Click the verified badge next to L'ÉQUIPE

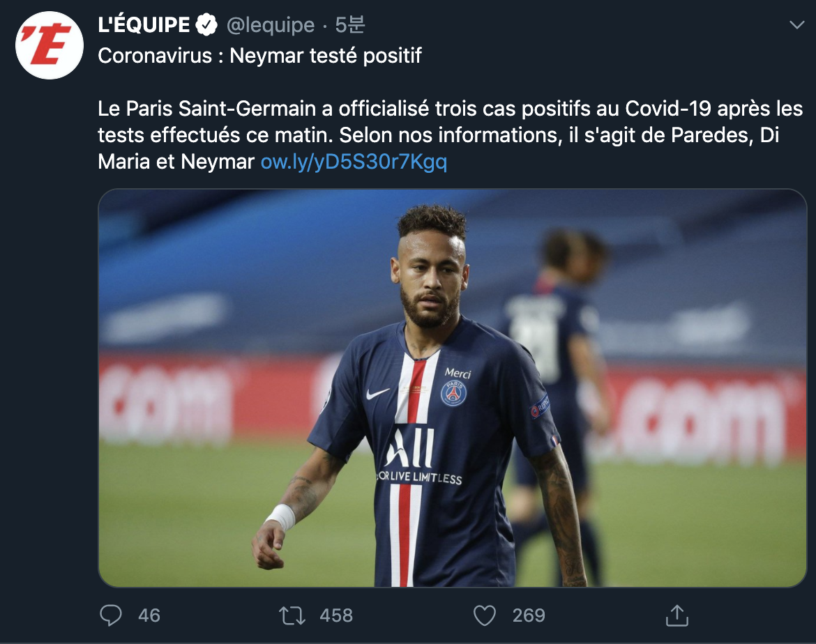(206, 25)
